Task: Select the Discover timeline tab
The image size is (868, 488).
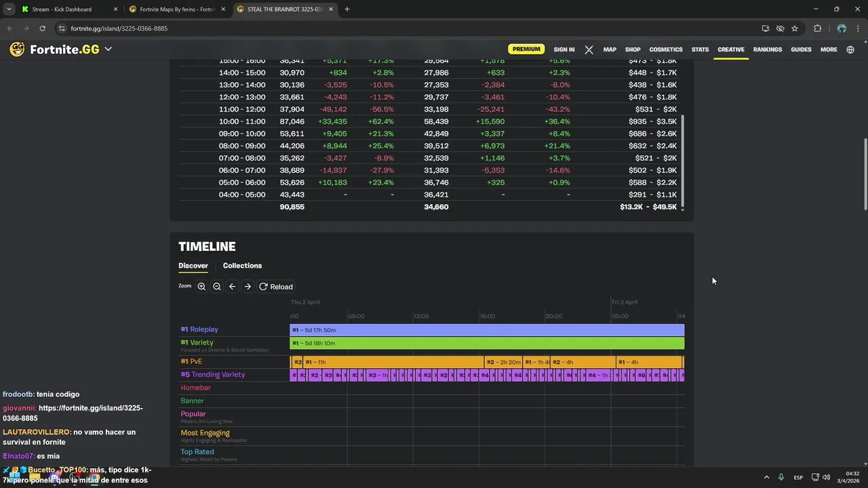Action: pyautogui.click(x=193, y=266)
